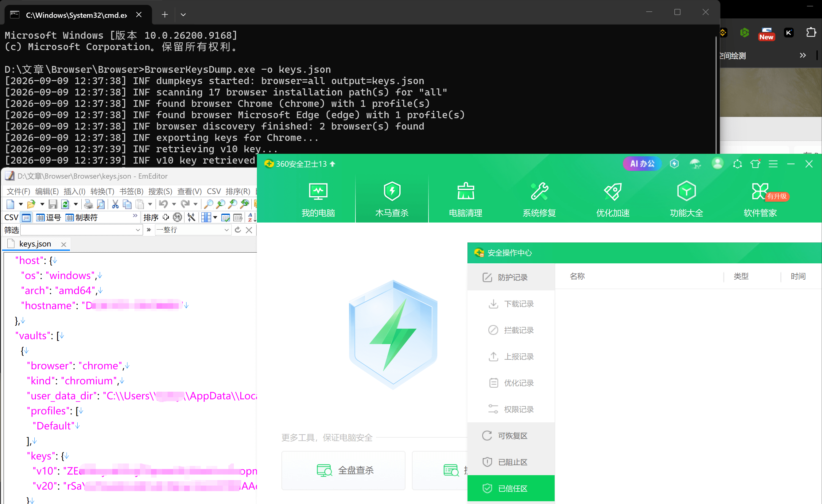The image size is (822, 504).
Task: Open 我的电脑 in 360 Security
Action: click(318, 200)
